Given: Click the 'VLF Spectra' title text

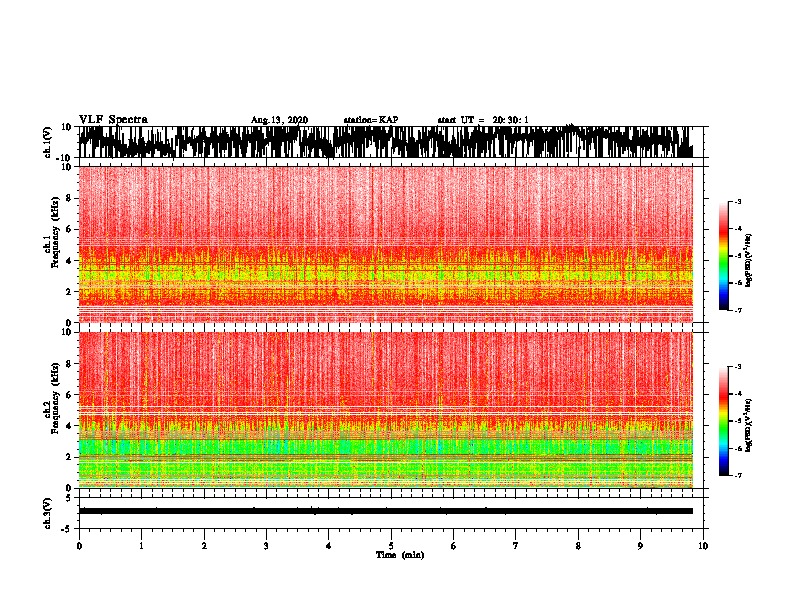Looking at the screenshot, I should tap(113, 120).
